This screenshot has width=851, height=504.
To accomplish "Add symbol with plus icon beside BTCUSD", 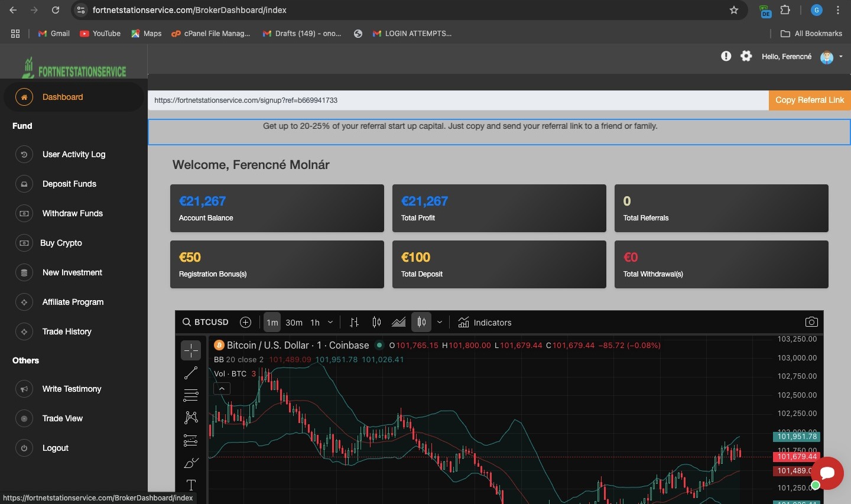I will [245, 322].
